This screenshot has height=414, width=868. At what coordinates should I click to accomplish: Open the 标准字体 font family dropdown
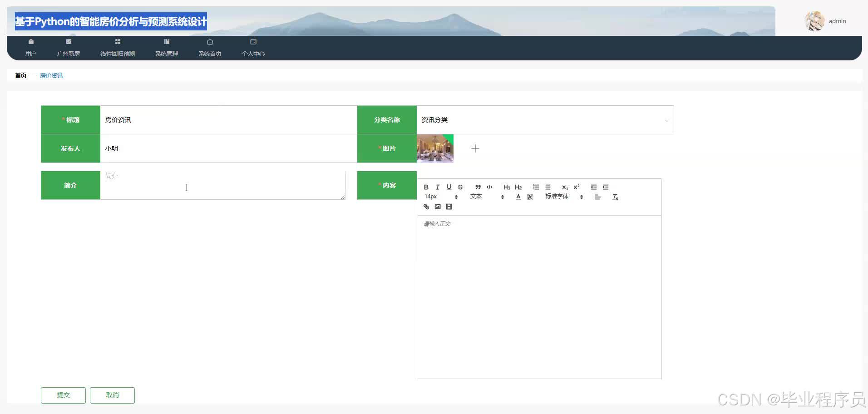(x=564, y=197)
